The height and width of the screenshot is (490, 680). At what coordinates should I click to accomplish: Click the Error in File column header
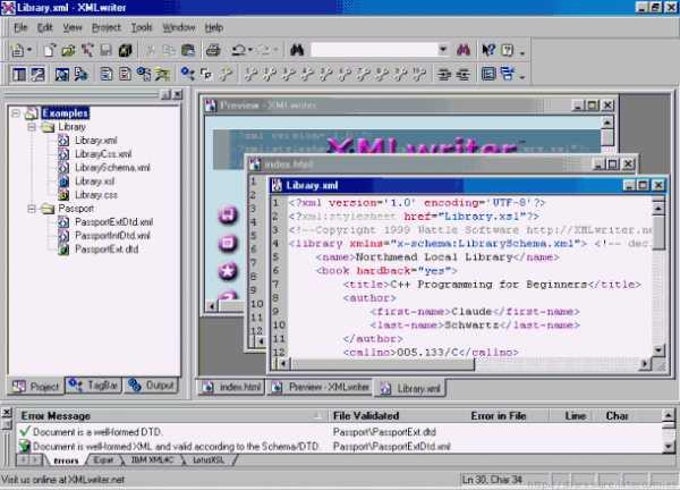point(506,416)
